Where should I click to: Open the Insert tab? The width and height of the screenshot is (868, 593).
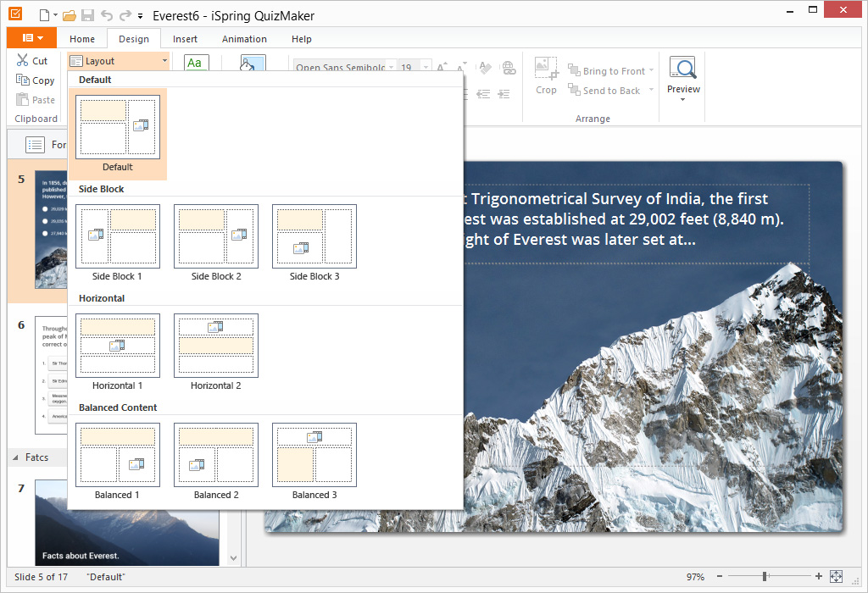(x=185, y=39)
